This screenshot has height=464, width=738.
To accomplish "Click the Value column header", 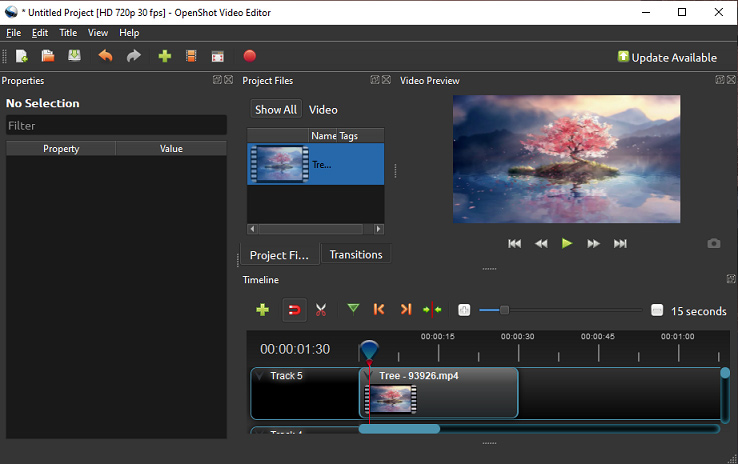I will tap(171, 149).
